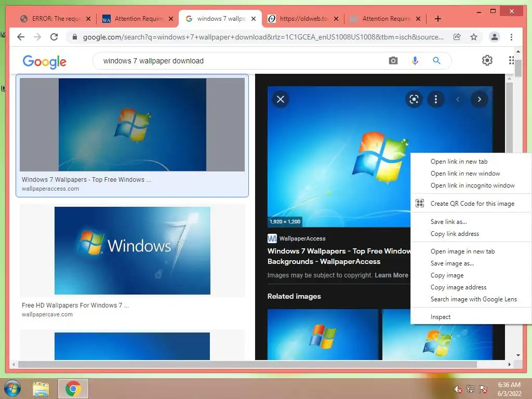The width and height of the screenshot is (532, 399).
Task: Show the previous image in preview
Action: pyautogui.click(x=457, y=99)
